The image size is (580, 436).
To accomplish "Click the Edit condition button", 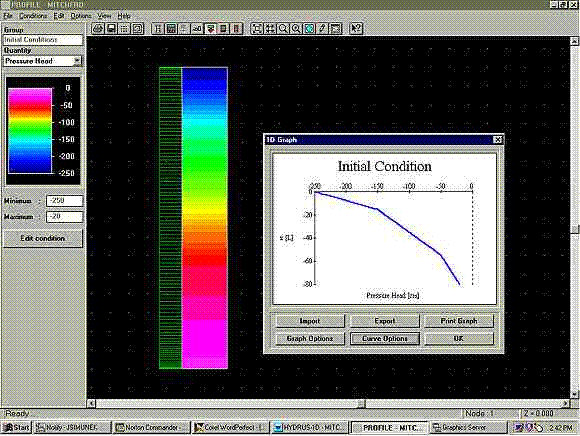I will click(x=43, y=239).
